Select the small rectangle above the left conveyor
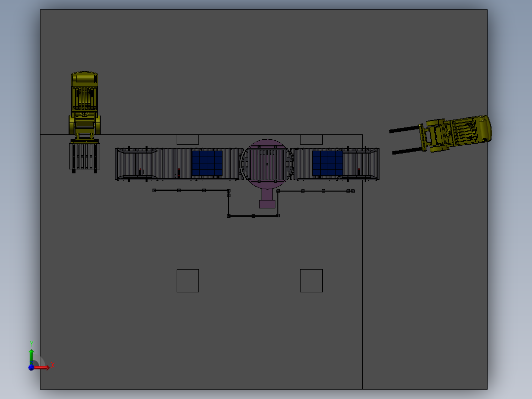Screen dimensions: 532x399 click(188, 140)
